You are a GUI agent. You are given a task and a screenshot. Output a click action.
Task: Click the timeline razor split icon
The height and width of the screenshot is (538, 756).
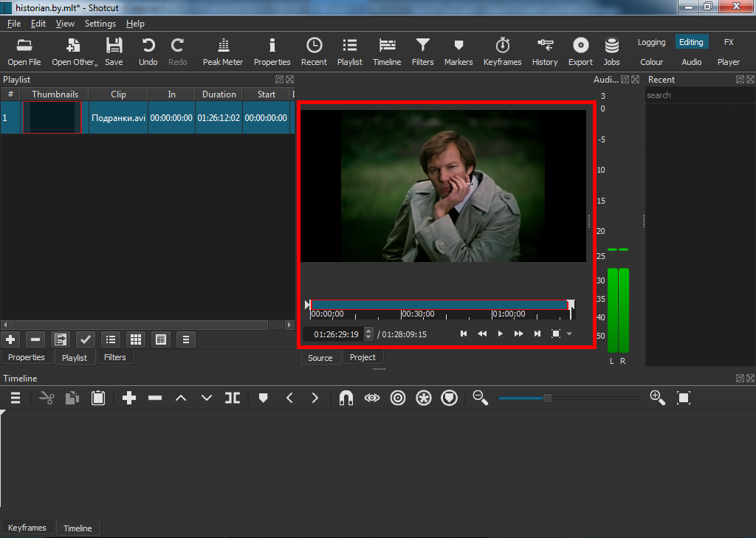(233, 398)
